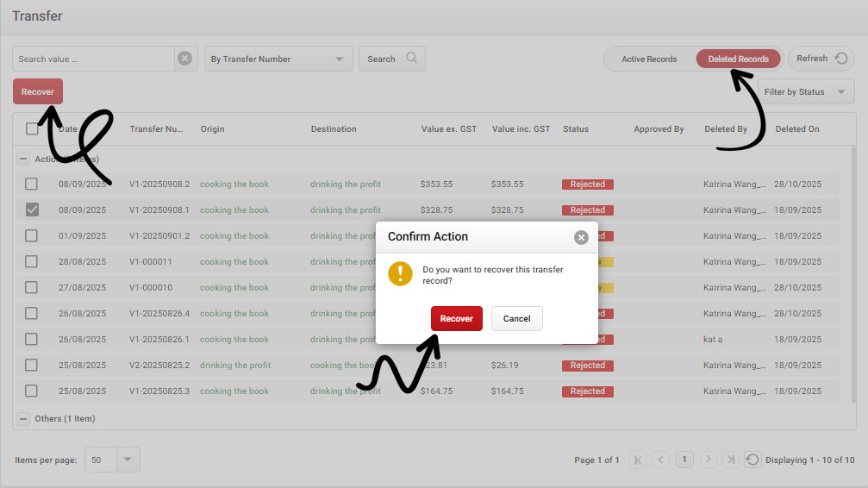Go to the next page arrow
This screenshot has height=488, width=868.
pyautogui.click(x=708, y=460)
